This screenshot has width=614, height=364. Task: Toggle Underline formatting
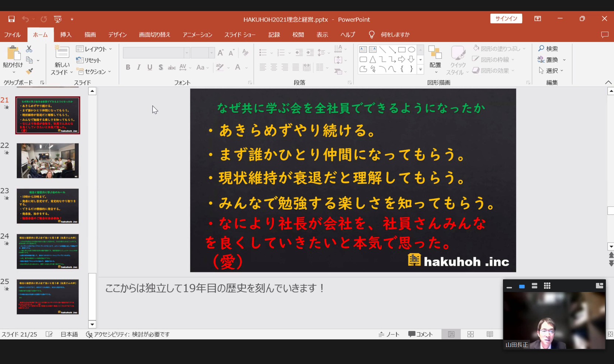tap(150, 67)
